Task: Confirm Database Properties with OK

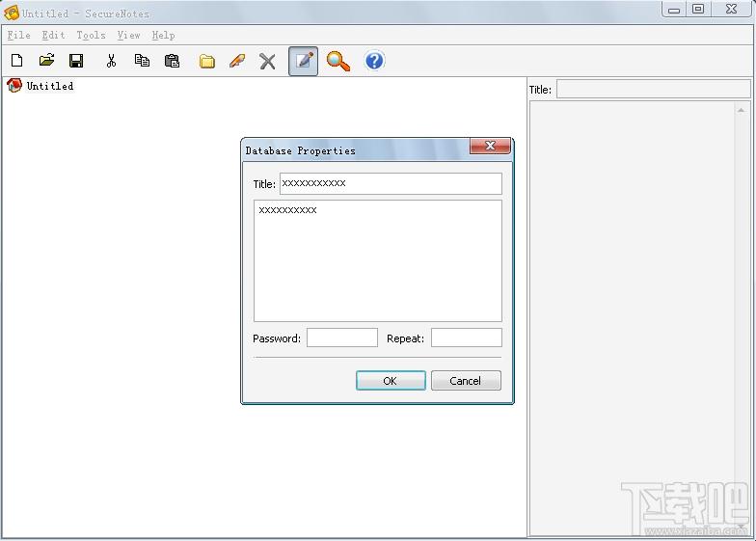Action: [391, 380]
